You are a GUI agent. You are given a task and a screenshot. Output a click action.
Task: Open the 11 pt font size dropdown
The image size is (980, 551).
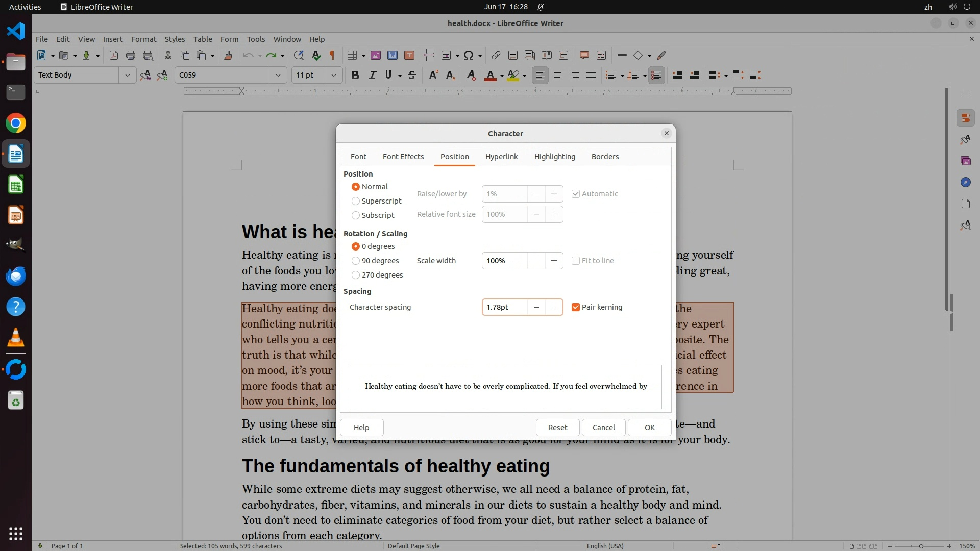pos(333,75)
